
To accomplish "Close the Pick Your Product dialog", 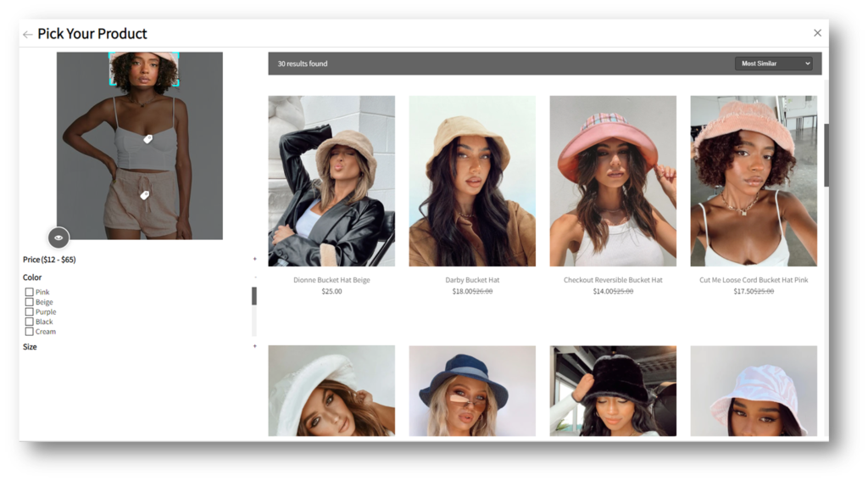I will point(817,33).
